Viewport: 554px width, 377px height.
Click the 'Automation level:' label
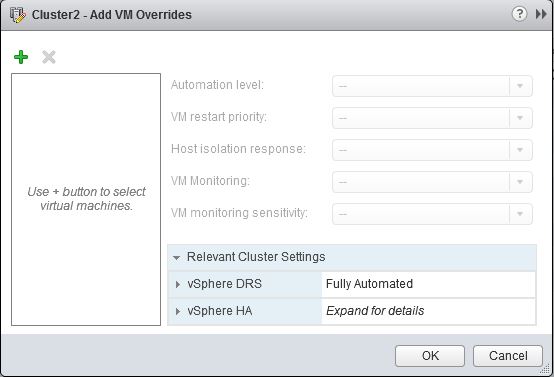217,85
